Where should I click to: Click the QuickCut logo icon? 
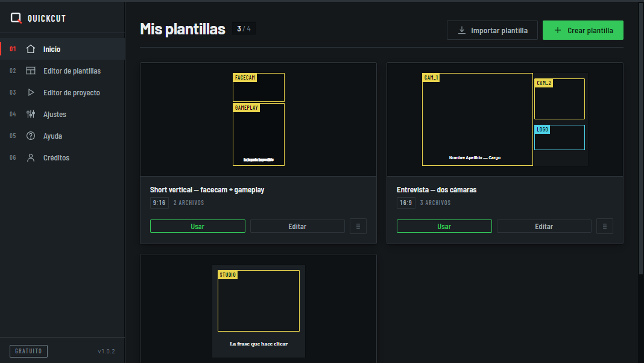pyautogui.click(x=16, y=18)
